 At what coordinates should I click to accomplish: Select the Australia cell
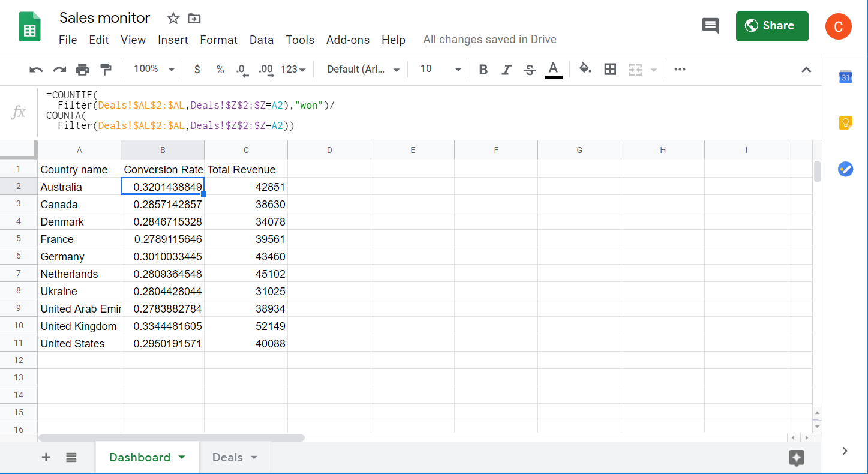(79, 187)
